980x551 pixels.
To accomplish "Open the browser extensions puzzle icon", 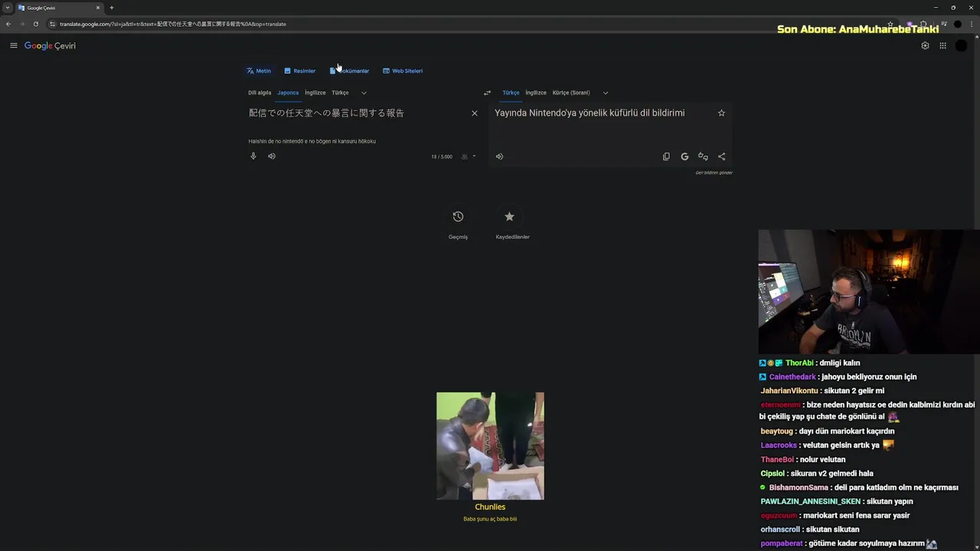I will (923, 24).
